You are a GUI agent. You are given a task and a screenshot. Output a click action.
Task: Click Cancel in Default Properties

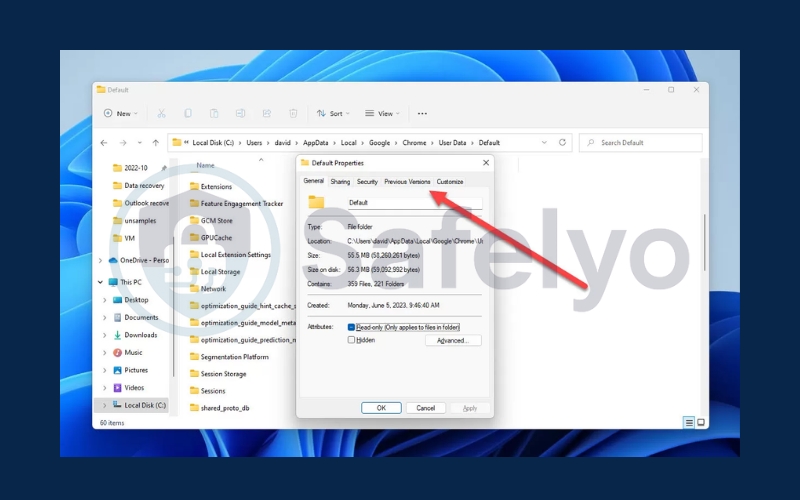[x=426, y=408]
